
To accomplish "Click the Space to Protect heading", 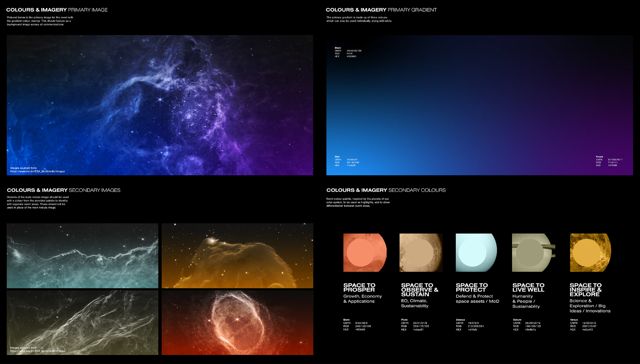I will point(471,287).
